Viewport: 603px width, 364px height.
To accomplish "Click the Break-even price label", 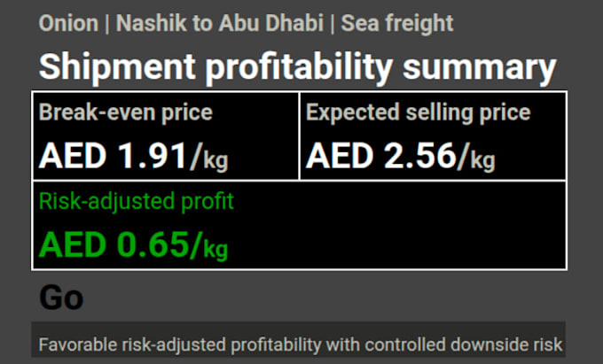I will (126, 112).
